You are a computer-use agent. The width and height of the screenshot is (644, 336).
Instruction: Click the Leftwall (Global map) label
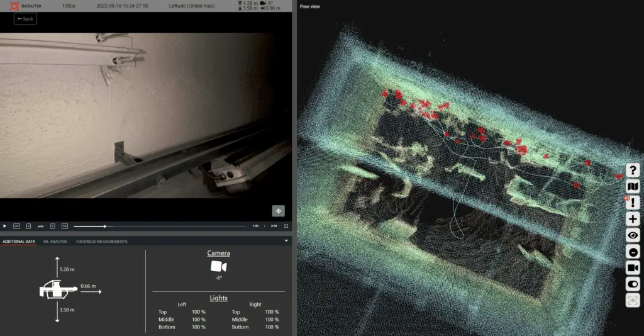click(192, 6)
